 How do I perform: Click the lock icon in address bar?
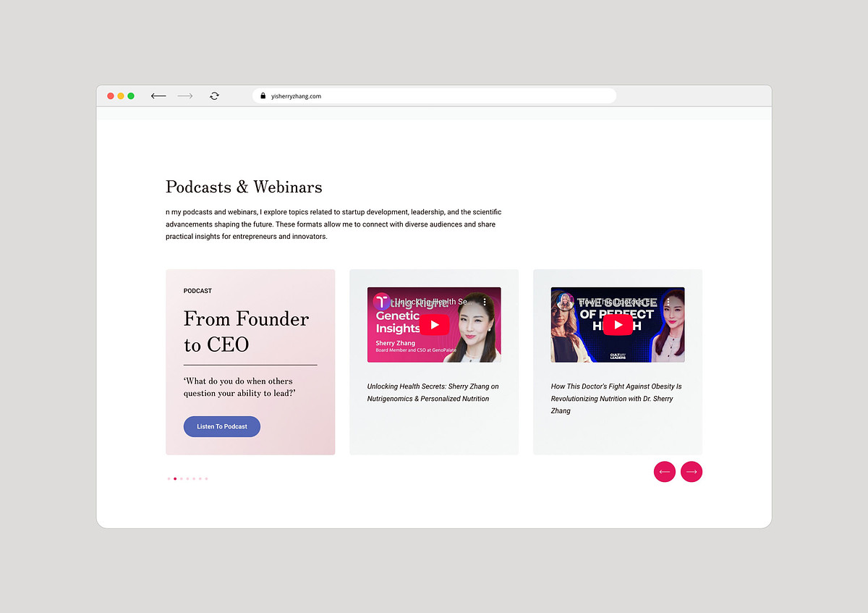pyautogui.click(x=263, y=96)
